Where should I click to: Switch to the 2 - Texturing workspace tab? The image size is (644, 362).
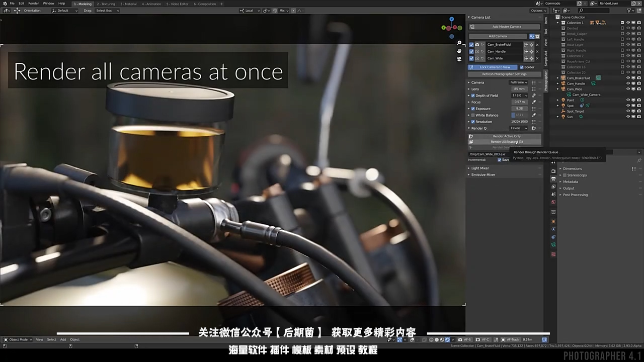(x=106, y=4)
